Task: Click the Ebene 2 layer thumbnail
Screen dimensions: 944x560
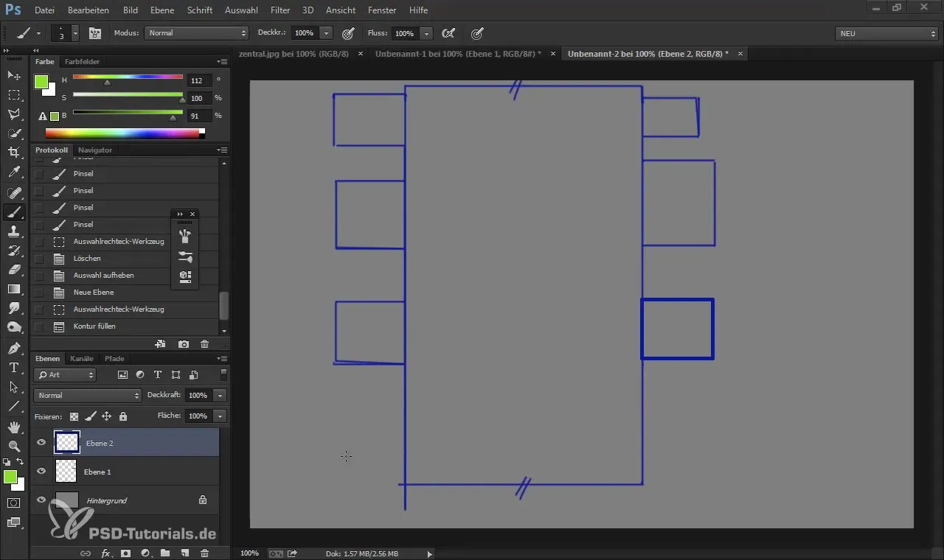Action: click(67, 443)
